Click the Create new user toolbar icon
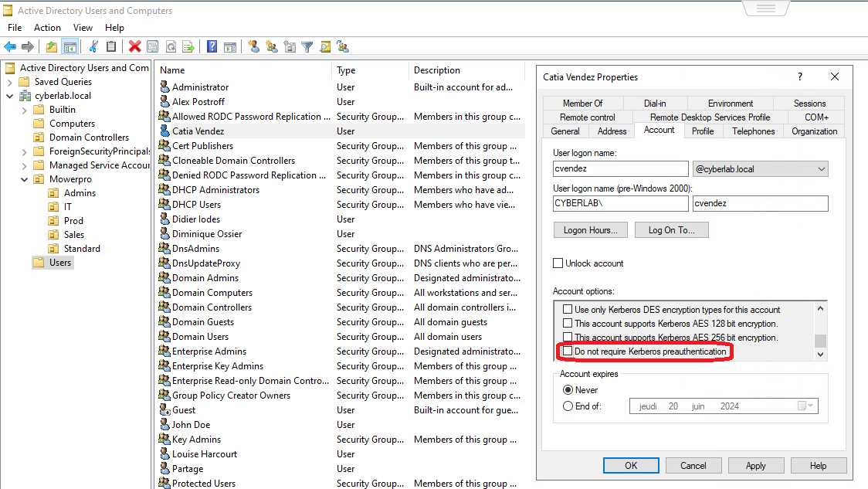 253,47
